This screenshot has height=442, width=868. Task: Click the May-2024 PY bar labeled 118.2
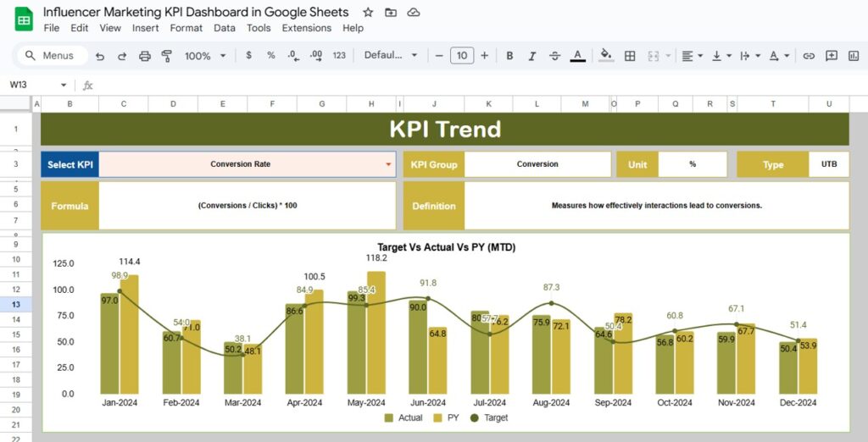click(376, 332)
